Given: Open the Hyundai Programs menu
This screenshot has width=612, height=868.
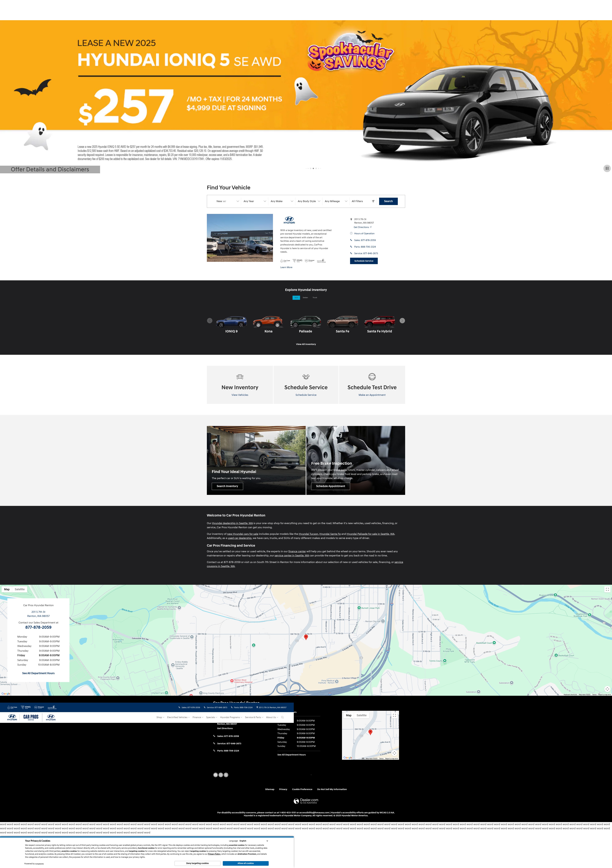Looking at the screenshot, I should pos(231,717).
